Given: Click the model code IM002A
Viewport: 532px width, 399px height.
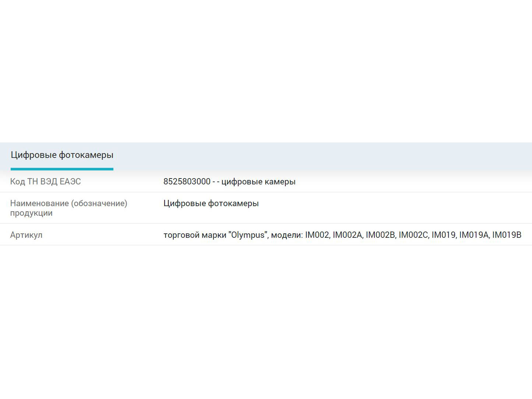Looking at the screenshot, I should 347,235.
